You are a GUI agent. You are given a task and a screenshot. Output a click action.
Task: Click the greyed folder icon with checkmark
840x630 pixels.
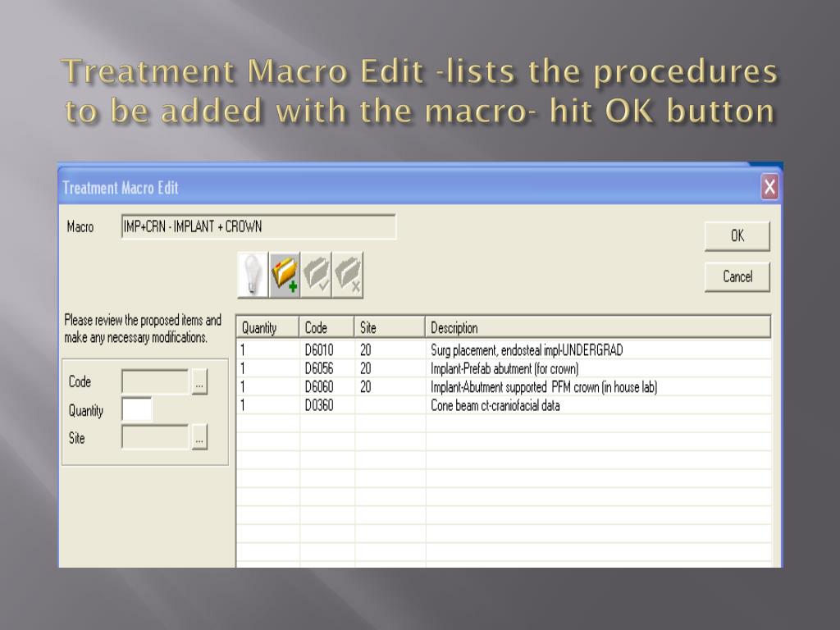[316, 275]
